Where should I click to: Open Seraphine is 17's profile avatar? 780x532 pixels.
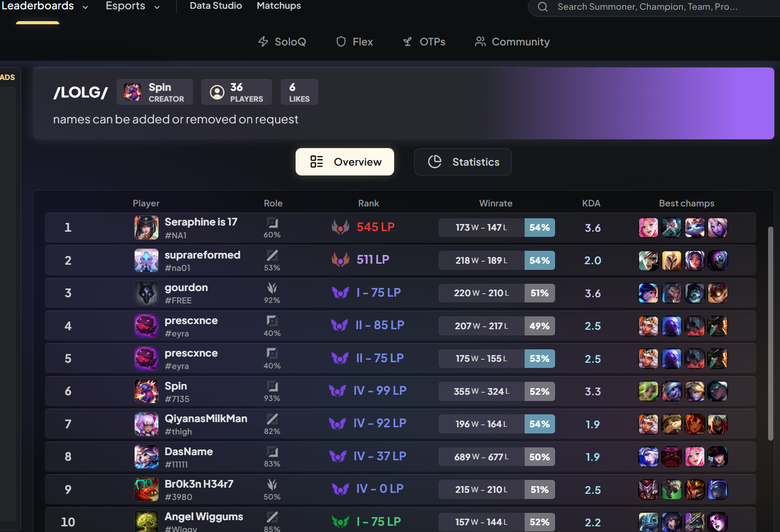point(147,228)
